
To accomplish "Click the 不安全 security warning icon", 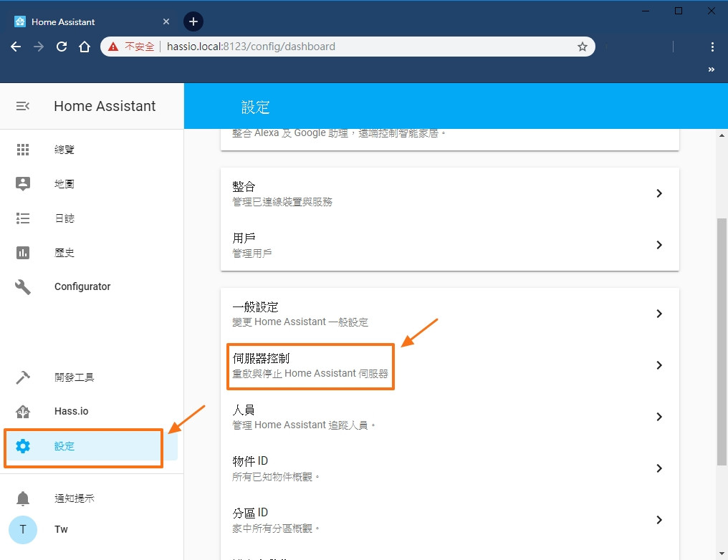I will tap(112, 47).
